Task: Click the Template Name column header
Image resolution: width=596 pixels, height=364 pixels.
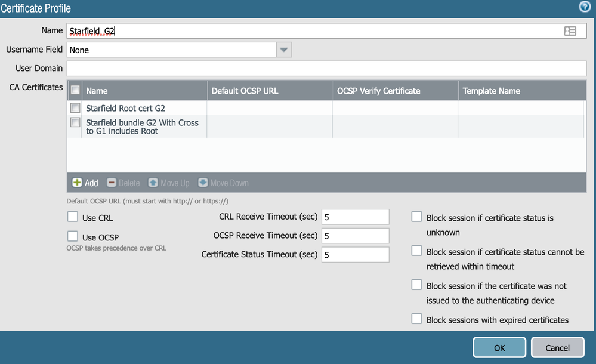Action: point(522,91)
